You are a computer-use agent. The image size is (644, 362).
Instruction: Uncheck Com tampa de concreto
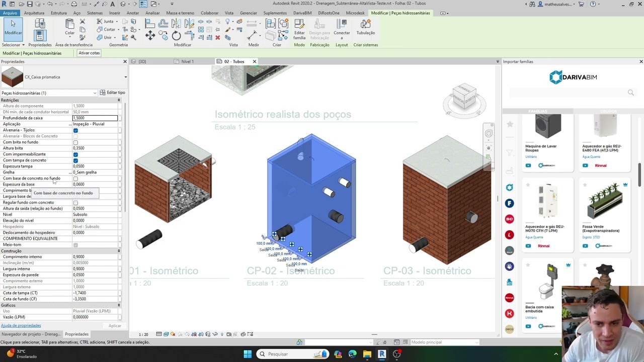tap(75, 160)
